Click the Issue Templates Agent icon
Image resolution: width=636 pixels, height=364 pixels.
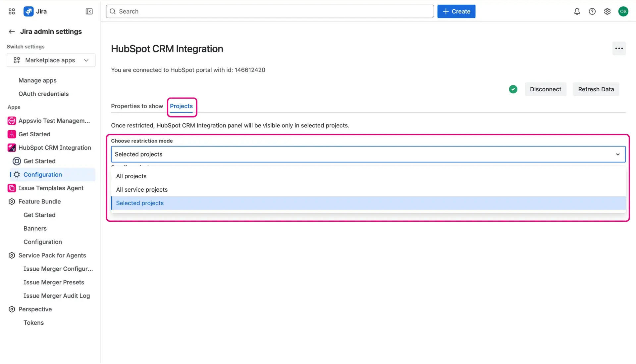click(11, 188)
